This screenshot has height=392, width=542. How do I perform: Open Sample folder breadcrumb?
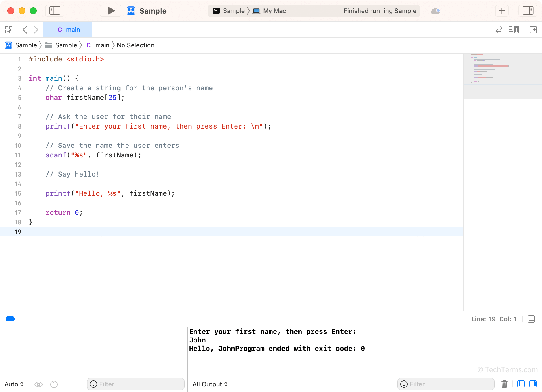(x=66, y=45)
